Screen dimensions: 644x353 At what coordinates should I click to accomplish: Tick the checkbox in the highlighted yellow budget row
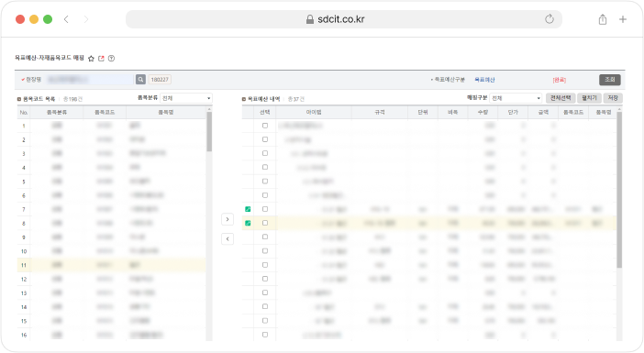point(265,223)
